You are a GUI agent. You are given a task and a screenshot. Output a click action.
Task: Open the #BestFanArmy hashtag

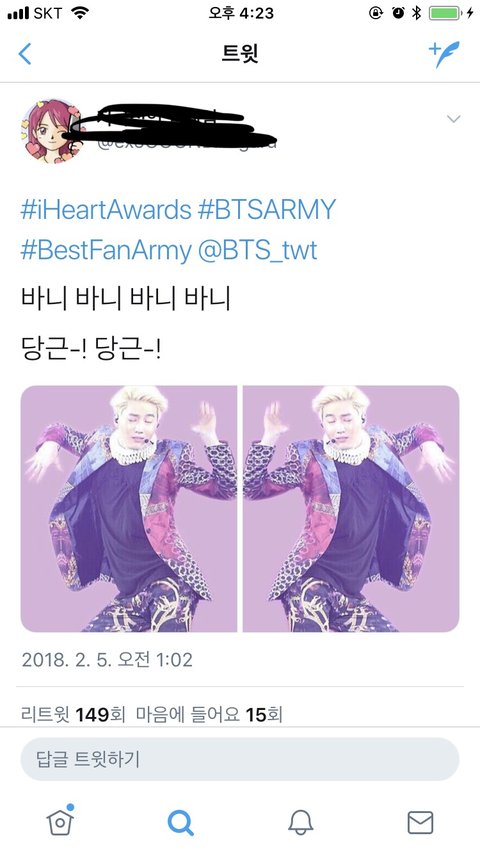[x=106, y=251]
